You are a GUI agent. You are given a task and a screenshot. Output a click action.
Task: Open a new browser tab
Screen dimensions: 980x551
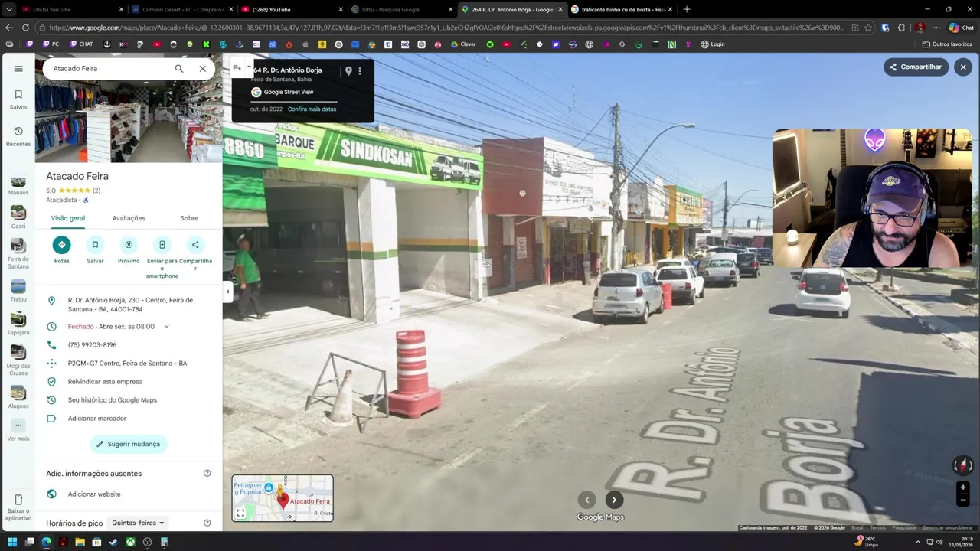click(x=686, y=9)
